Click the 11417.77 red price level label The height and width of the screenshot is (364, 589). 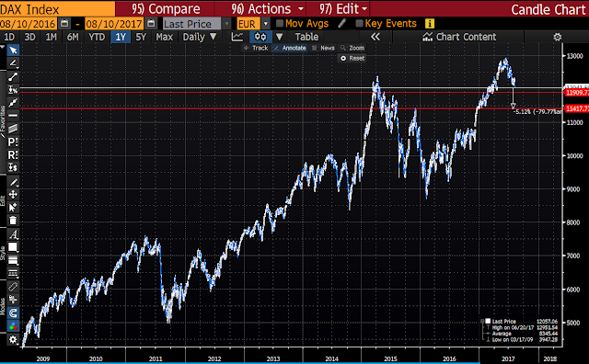click(x=577, y=108)
